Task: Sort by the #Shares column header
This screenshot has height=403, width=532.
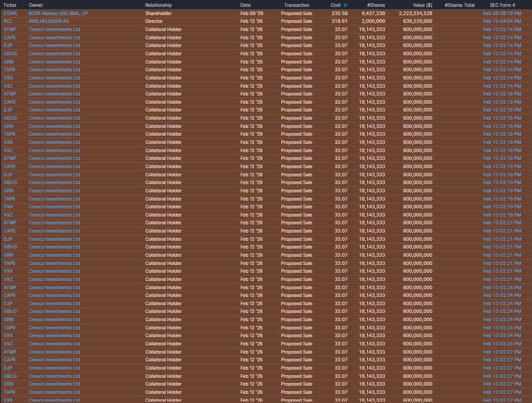Action: pyautogui.click(x=376, y=5)
